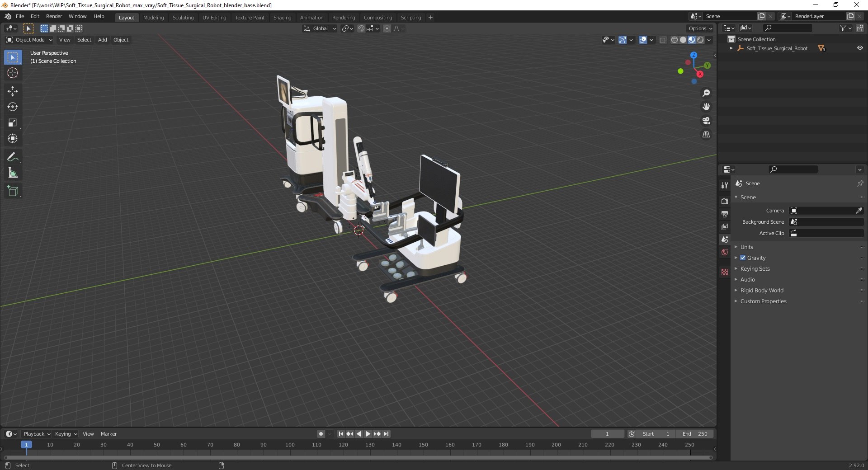Click the Z axis on navigation gizmo
Screen dimensions: 868x470
click(693, 55)
